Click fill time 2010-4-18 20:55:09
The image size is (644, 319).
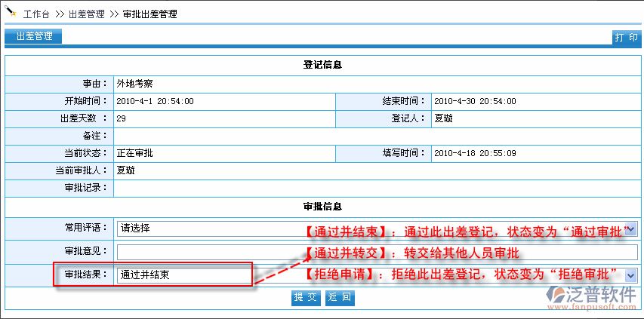pyautogui.click(x=475, y=154)
